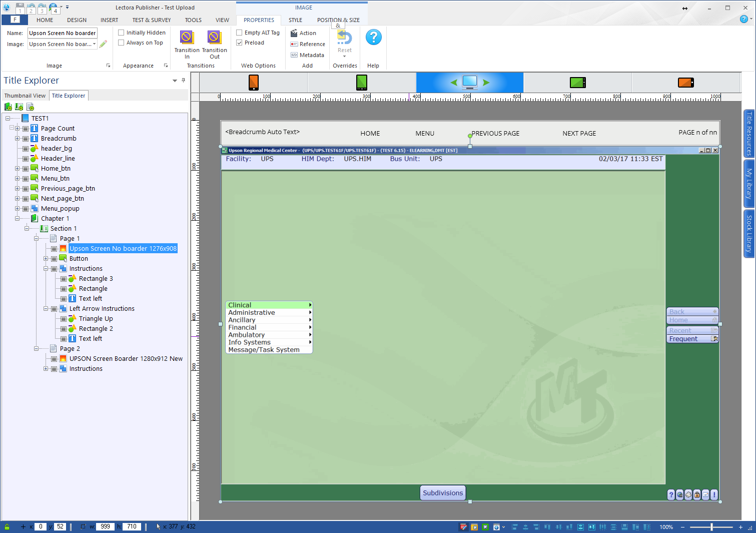Add a new page in Title Explorer
This screenshot has width=756, height=533.
(x=30, y=107)
